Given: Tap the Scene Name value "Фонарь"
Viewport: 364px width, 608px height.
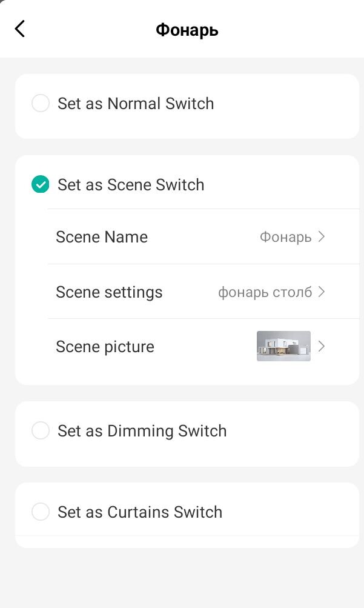Looking at the screenshot, I should [285, 236].
